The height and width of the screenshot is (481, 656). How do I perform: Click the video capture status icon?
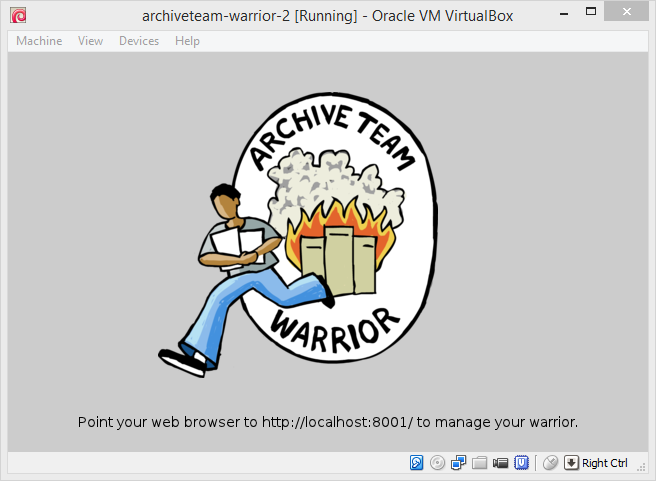500,463
